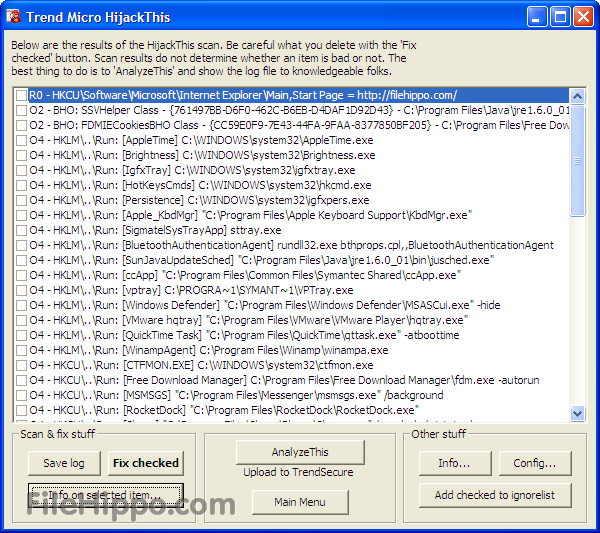
Task: Check the HotKeysCmds entry box
Action: click(x=21, y=185)
